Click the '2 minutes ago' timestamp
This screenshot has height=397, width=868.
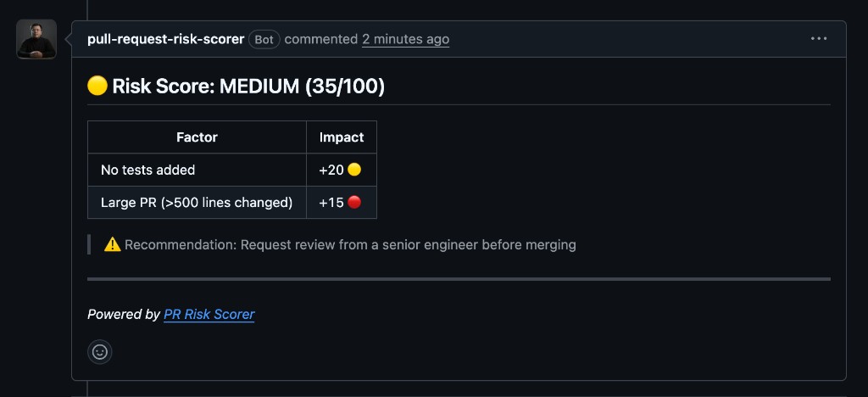click(x=406, y=39)
